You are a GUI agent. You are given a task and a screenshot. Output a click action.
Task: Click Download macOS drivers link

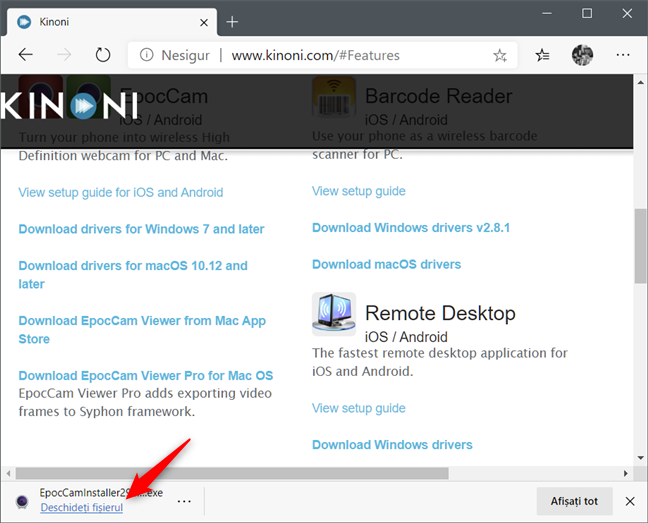tap(386, 264)
